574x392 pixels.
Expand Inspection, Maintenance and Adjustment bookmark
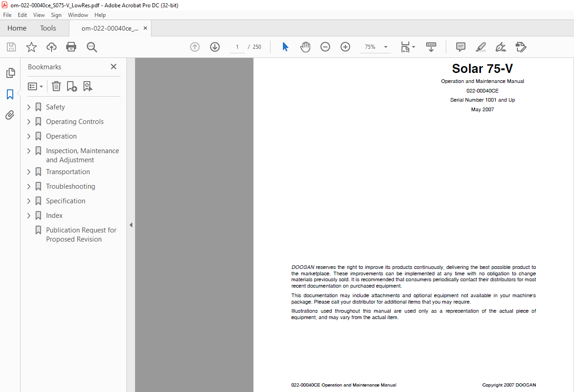pyautogui.click(x=29, y=151)
